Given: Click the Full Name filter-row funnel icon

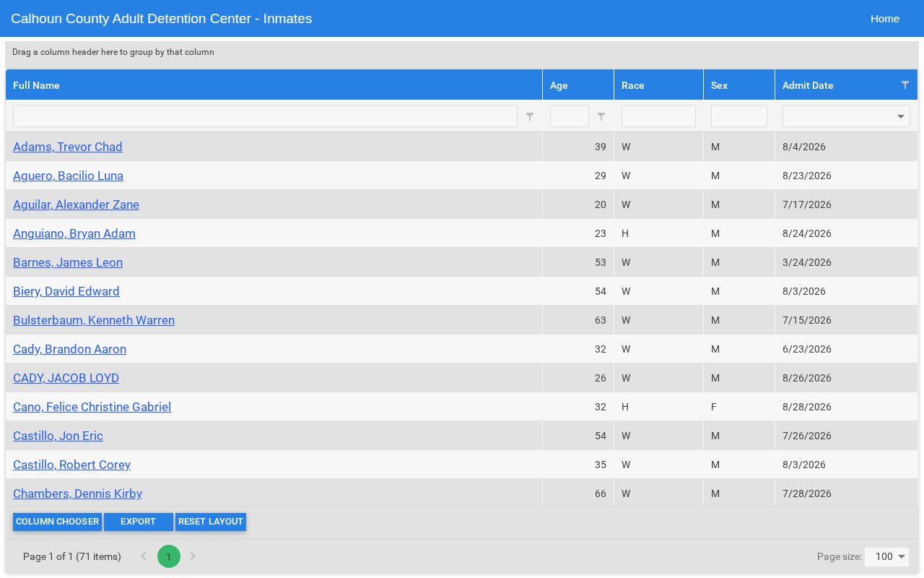Looking at the screenshot, I should click(530, 116).
